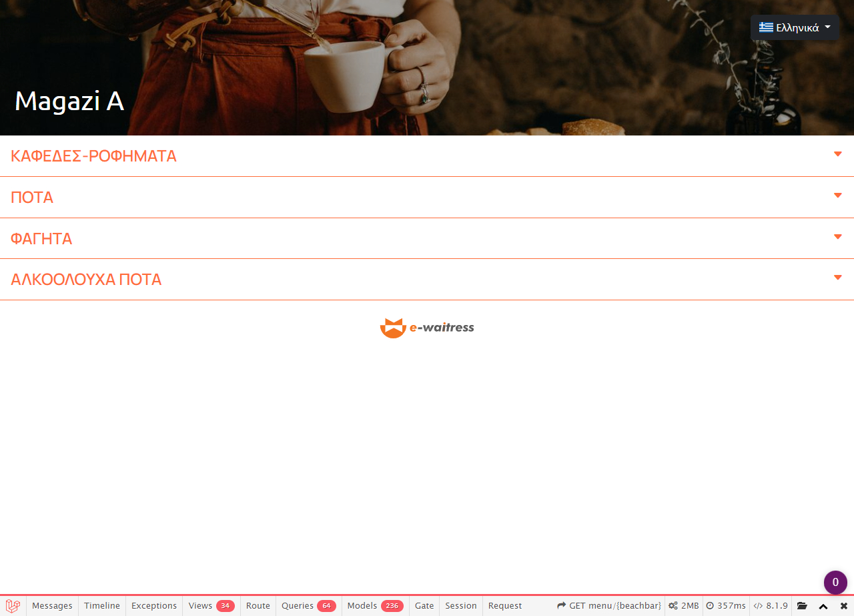Image resolution: width=854 pixels, height=616 pixels.
Task: Open the Ελληνικά language dropdown
Action: pos(795,27)
